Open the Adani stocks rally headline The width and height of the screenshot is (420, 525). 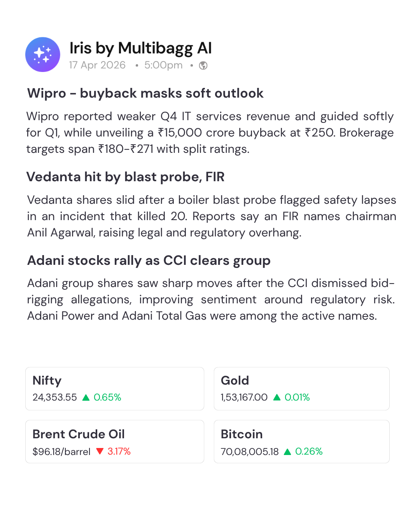pyautogui.click(x=149, y=260)
